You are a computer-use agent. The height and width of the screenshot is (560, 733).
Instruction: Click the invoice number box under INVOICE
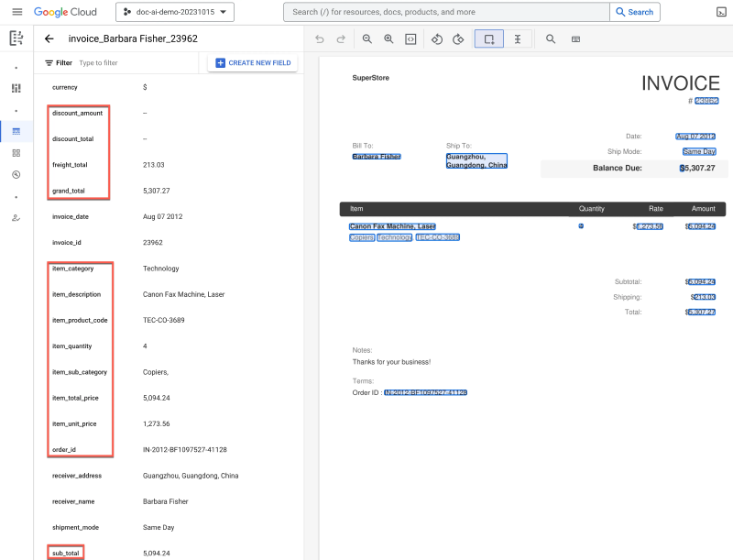coord(706,101)
